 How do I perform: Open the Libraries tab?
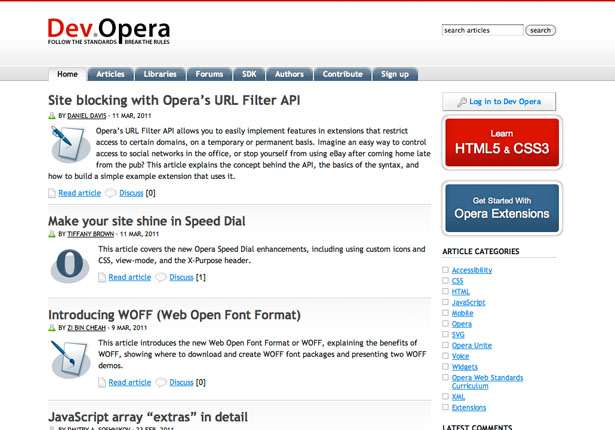coord(160,74)
